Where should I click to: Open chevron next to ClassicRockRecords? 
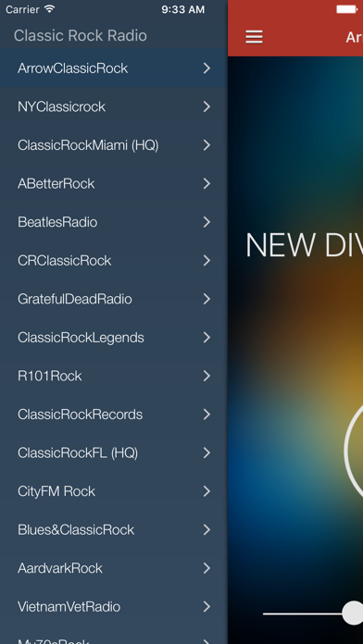pyautogui.click(x=207, y=415)
